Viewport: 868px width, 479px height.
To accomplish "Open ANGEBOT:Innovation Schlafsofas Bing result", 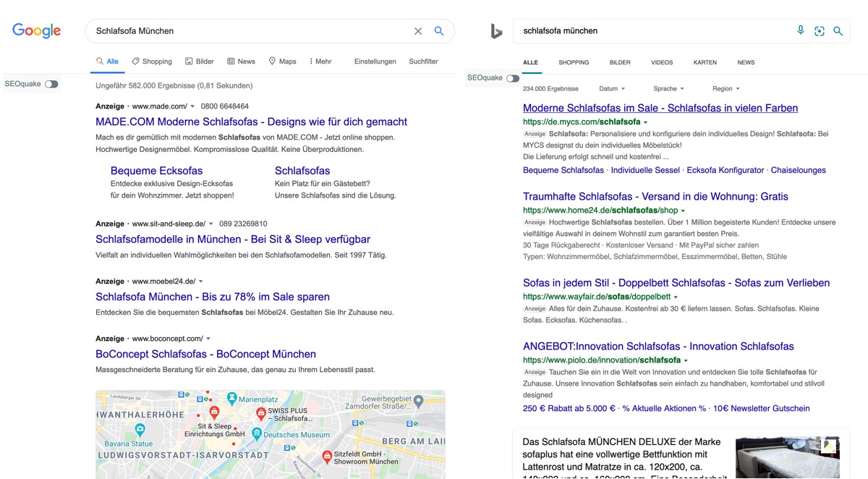I will [658, 346].
